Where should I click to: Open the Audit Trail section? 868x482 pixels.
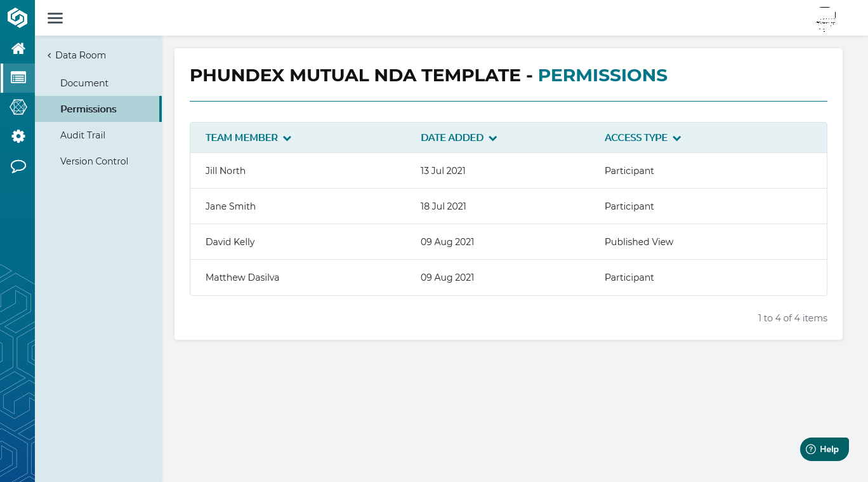click(x=82, y=135)
